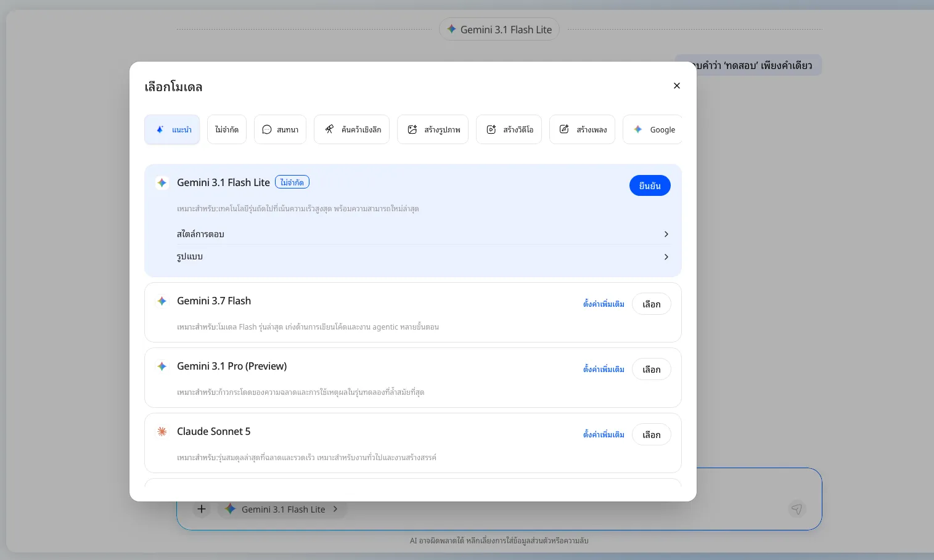Select the แนะนำ recommended tab
This screenshot has width=934, height=560.
coord(172,129)
